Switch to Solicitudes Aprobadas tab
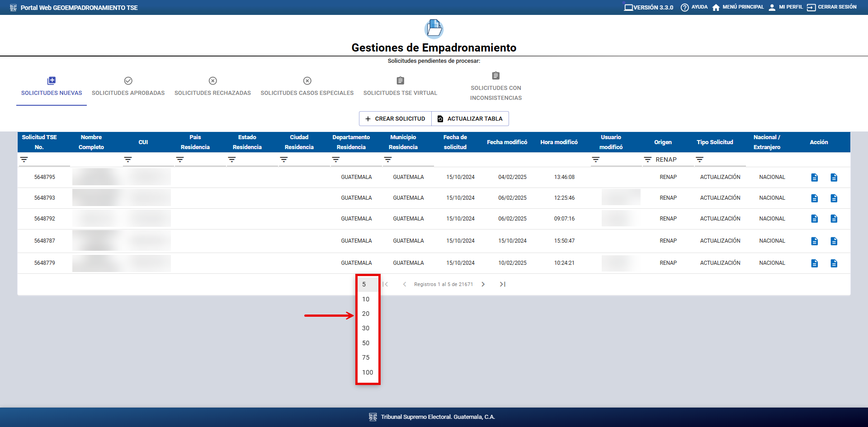Viewport: 868px width, 427px height. 128,87
